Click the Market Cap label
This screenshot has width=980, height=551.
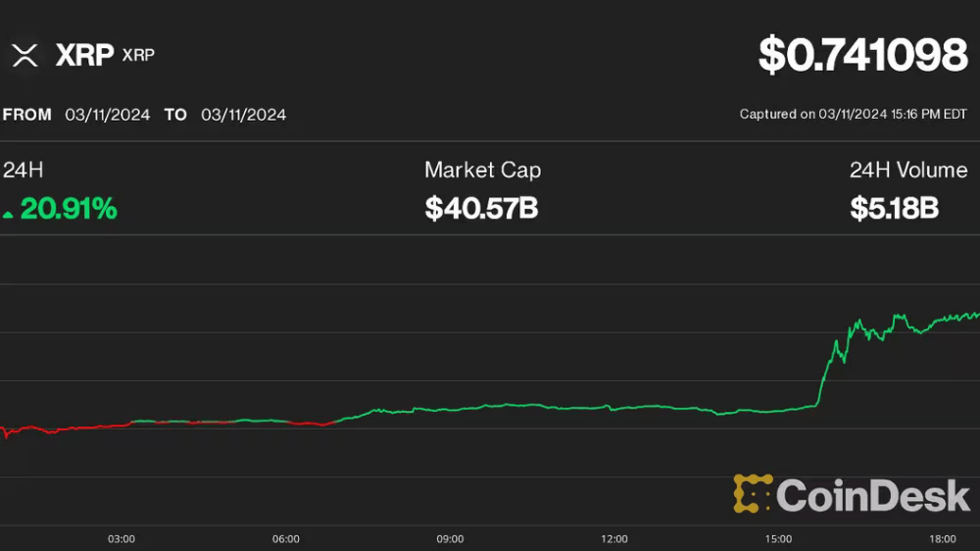click(482, 171)
